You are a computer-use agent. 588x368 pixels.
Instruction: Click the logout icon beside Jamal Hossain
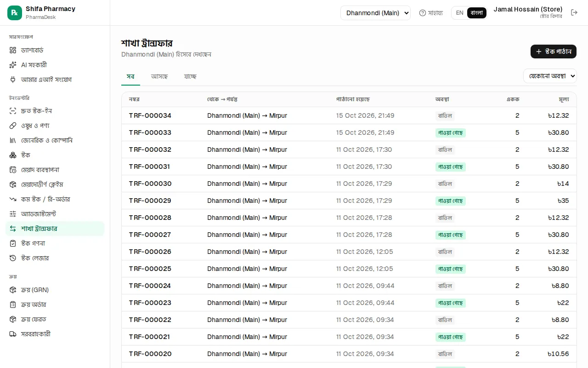coord(574,12)
